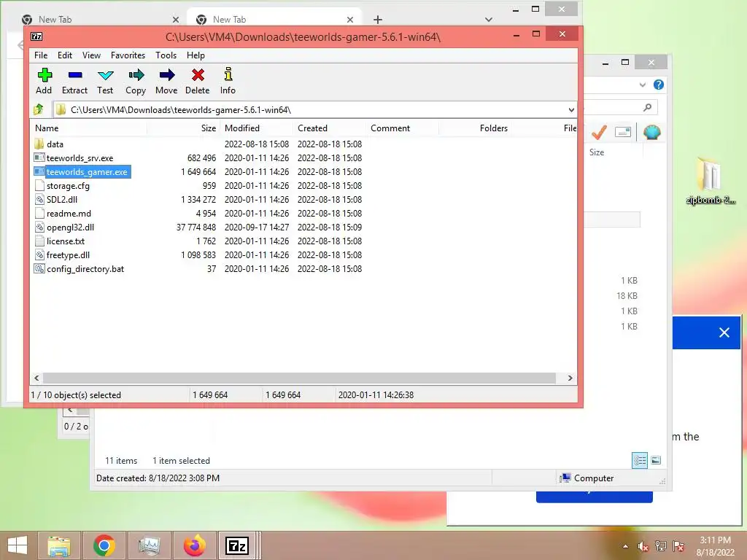This screenshot has height=560, width=747.
Task: Click the data folder icon
Action: [39, 144]
